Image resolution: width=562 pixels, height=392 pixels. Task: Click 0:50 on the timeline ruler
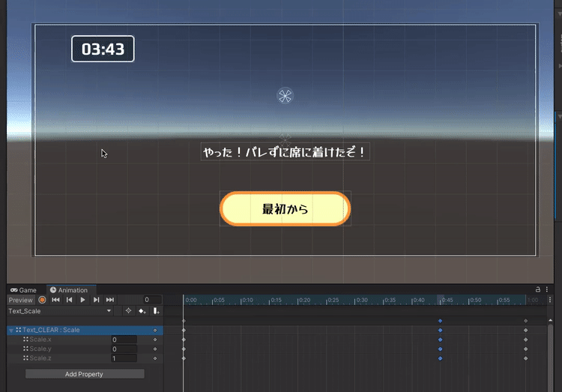pos(475,300)
